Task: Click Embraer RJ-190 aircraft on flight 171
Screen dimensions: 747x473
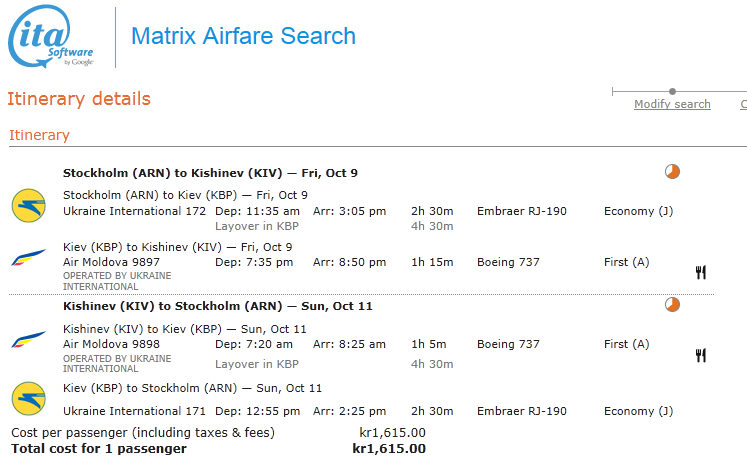Action: [x=521, y=411]
